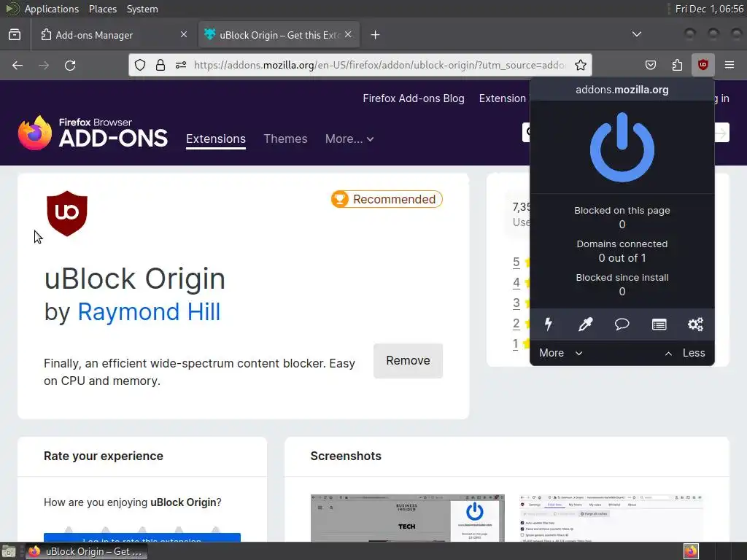Open the Applications menu
Screen dimensions: 747x560
[x=52, y=9]
